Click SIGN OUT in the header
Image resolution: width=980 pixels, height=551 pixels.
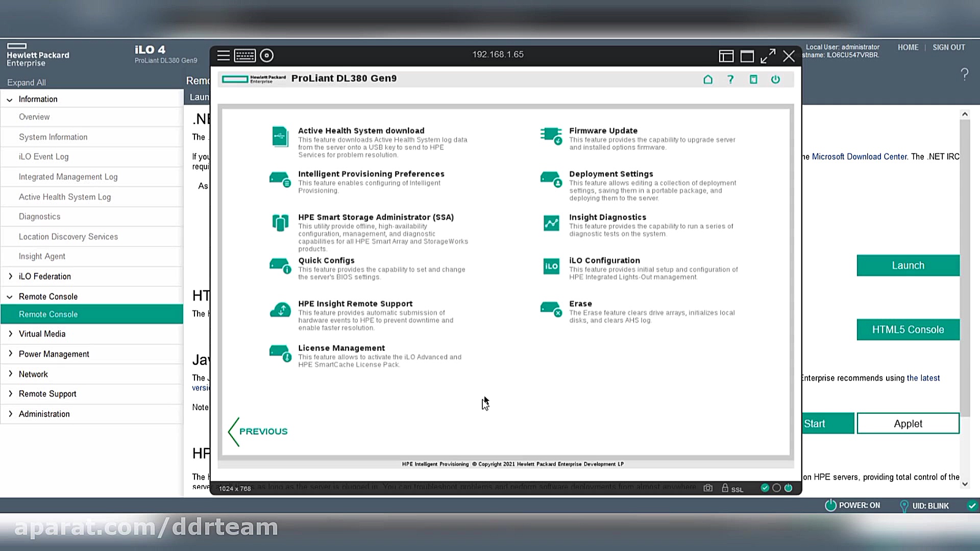(949, 47)
